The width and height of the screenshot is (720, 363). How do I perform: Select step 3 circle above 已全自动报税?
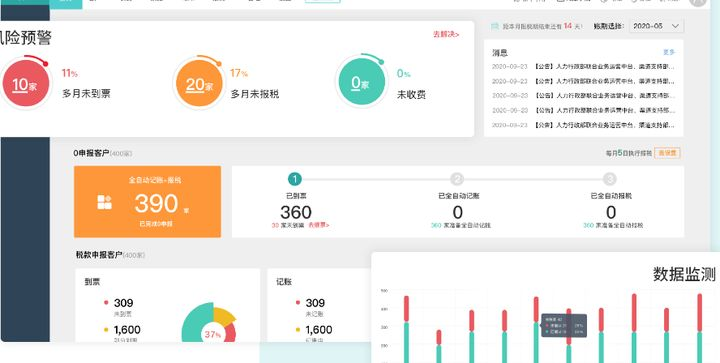point(610,179)
